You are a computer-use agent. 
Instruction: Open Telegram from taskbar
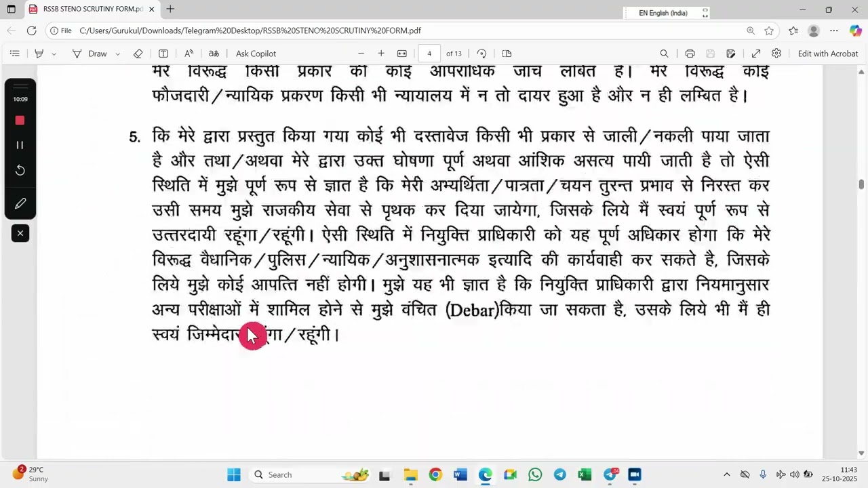(x=560, y=474)
